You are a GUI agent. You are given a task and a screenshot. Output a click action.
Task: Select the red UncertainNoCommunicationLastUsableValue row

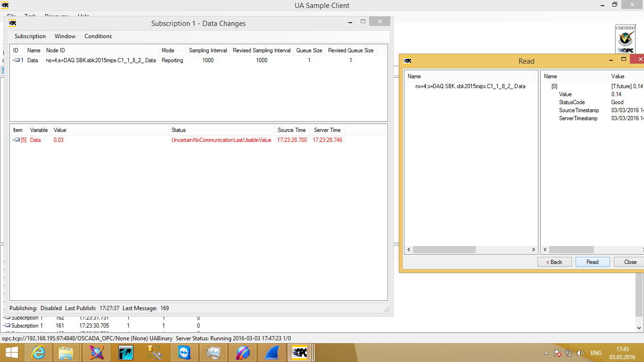click(221, 140)
